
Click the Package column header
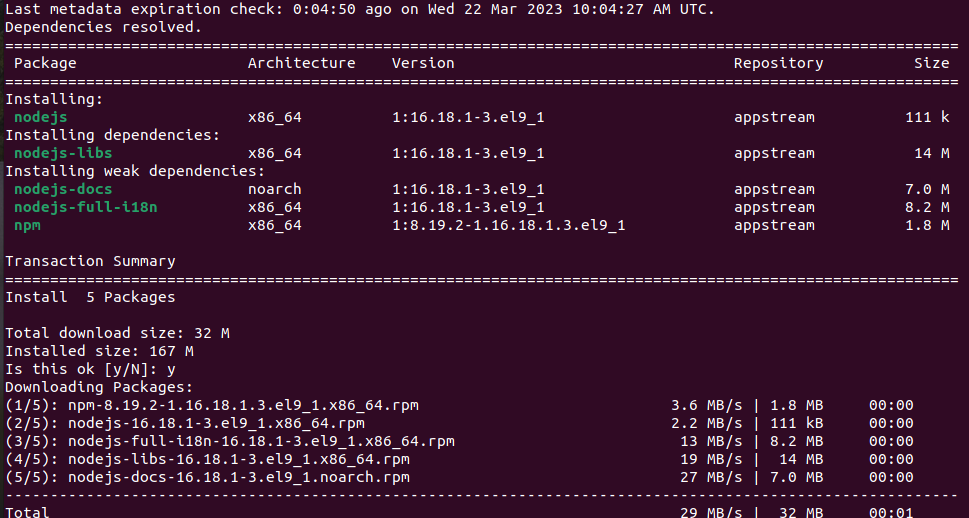(45, 63)
